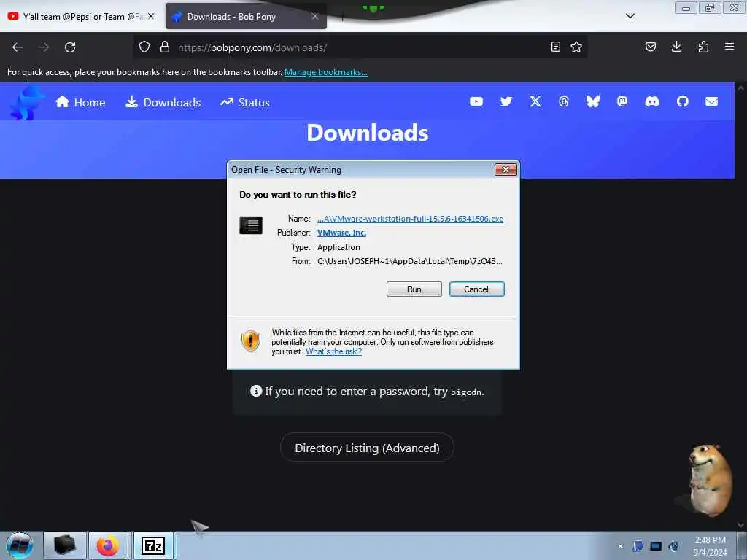The height and width of the screenshot is (560, 747).
Task: Open Downloads in site navigation
Action: click(163, 102)
